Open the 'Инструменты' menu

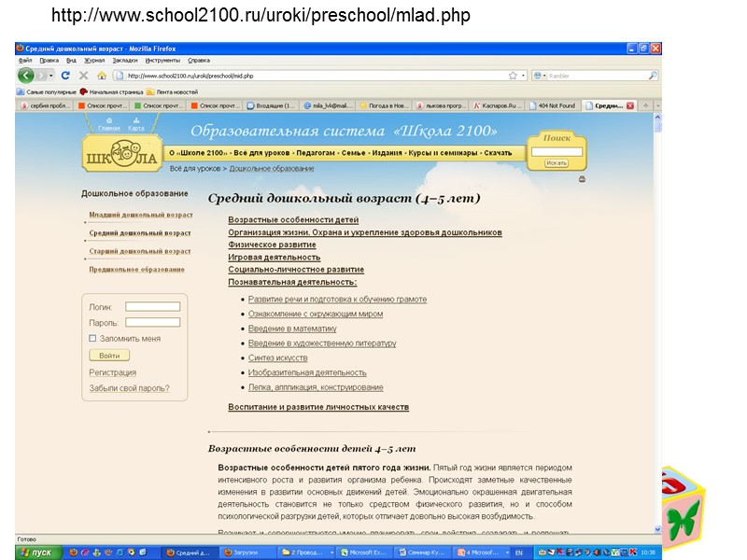(x=162, y=61)
